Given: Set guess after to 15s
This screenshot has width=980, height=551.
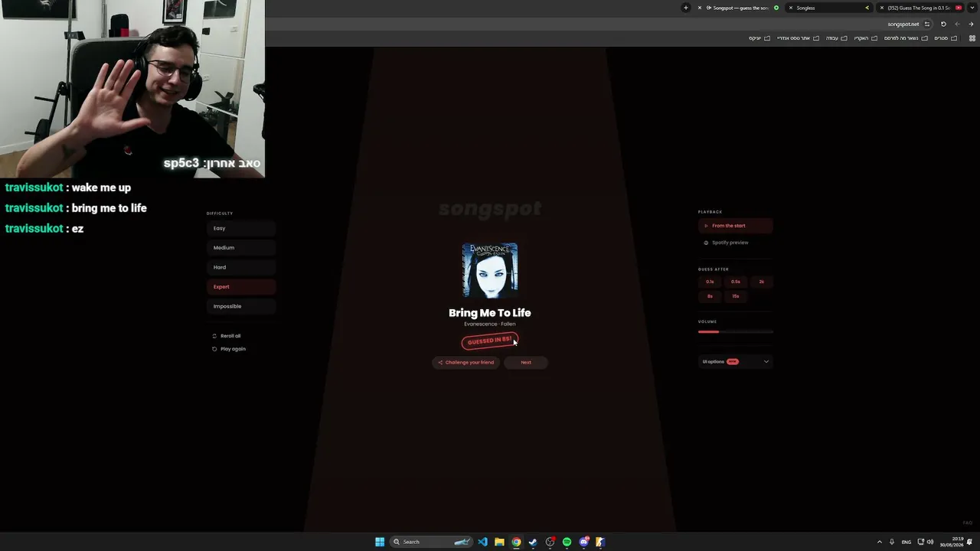Looking at the screenshot, I should pos(736,296).
